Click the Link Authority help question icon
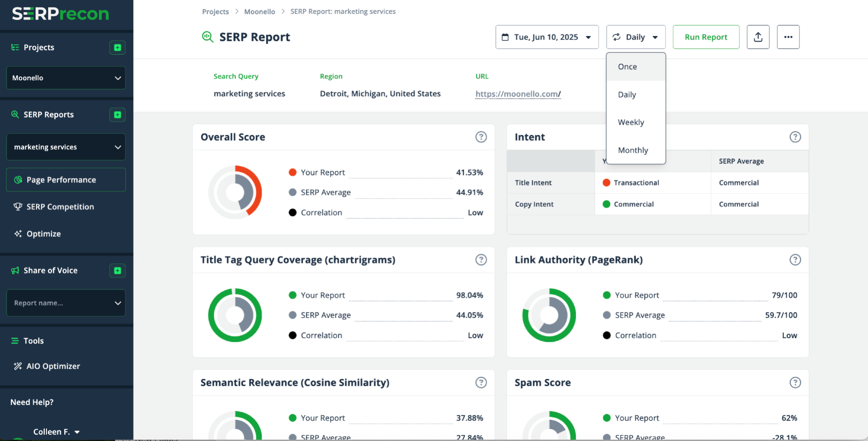This screenshot has width=868, height=441. pos(795,260)
